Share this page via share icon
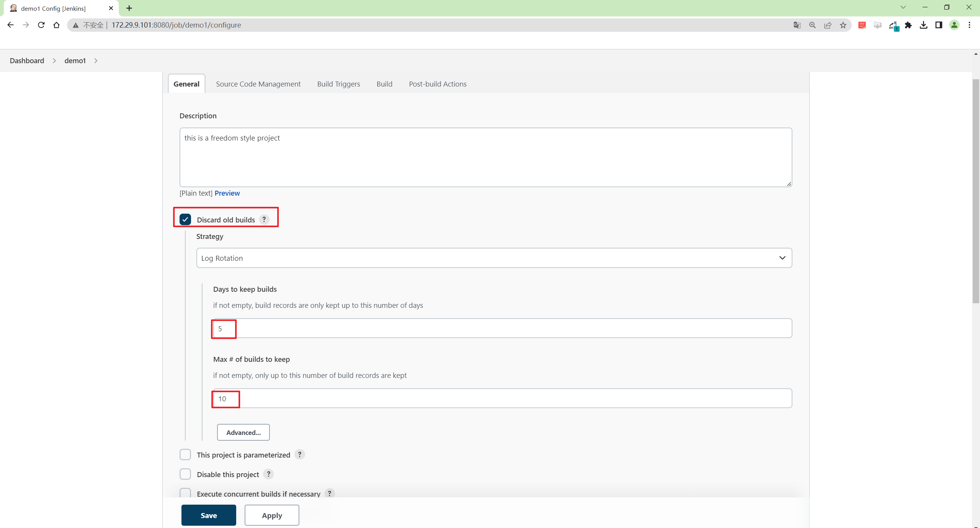Viewport: 980px width, 528px height. [828, 25]
